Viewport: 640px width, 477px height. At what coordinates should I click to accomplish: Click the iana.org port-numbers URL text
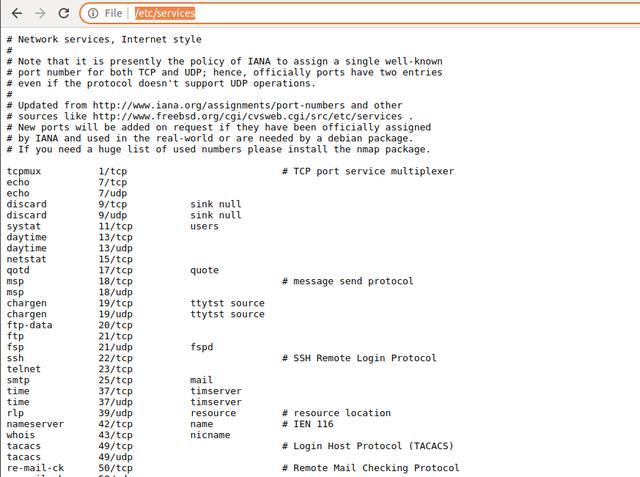point(218,105)
